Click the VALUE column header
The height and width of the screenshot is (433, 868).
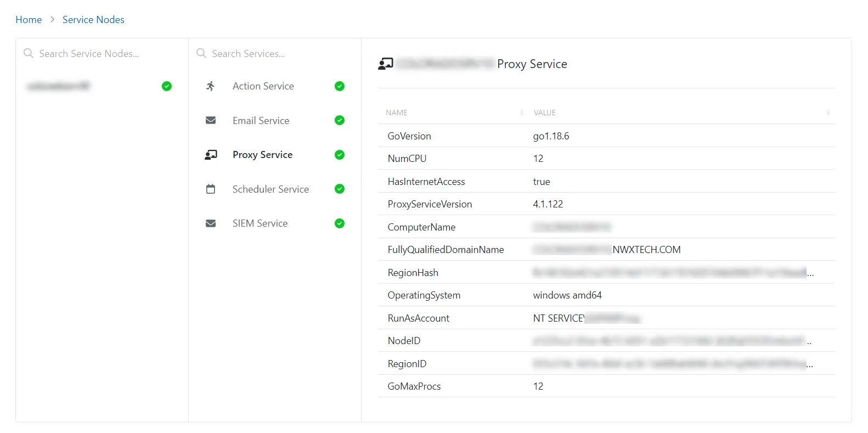545,113
